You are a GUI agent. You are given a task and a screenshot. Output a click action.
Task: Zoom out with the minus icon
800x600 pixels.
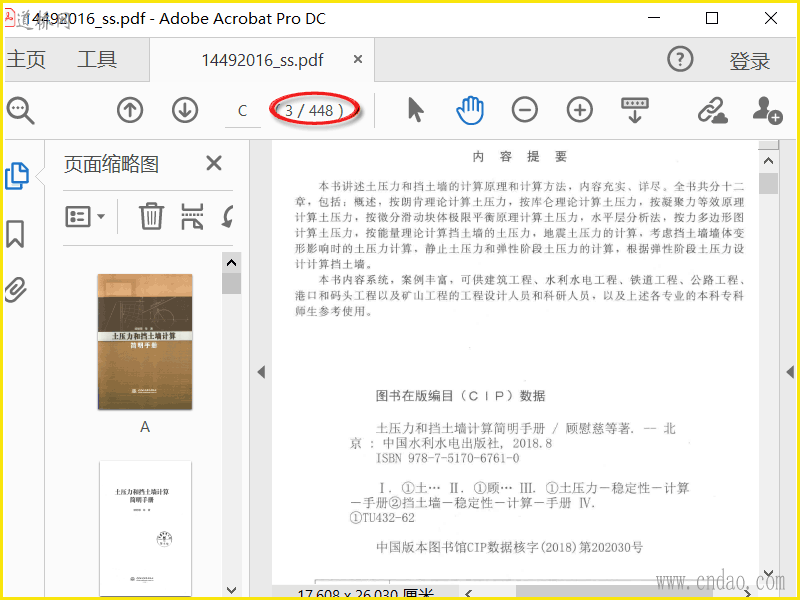[x=524, y=110]
